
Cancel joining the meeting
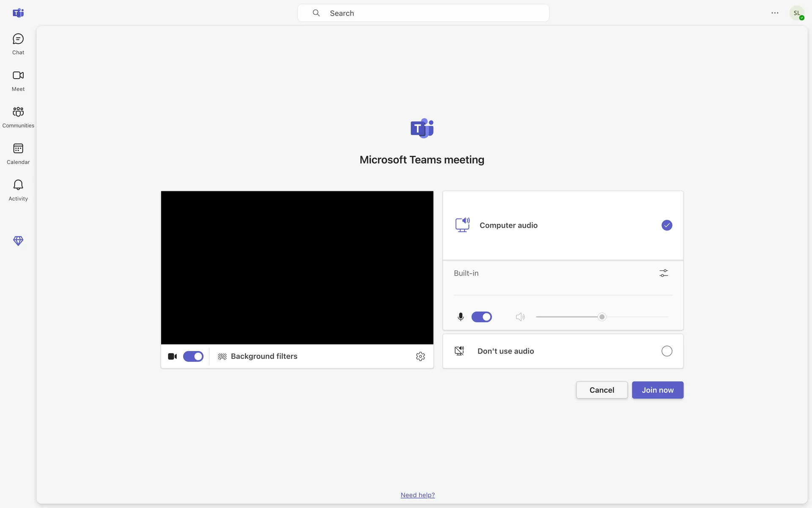tap(601, 390)
